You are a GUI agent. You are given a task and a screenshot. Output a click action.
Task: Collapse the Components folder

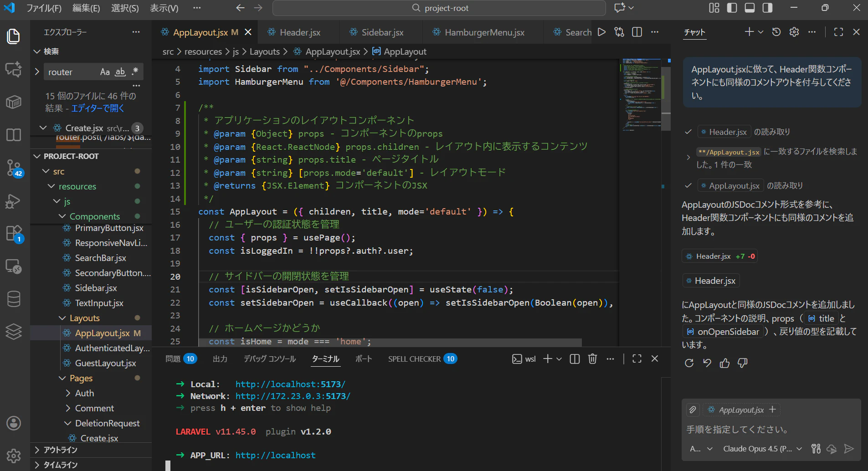pyautogui.click(x=94, y=216)
